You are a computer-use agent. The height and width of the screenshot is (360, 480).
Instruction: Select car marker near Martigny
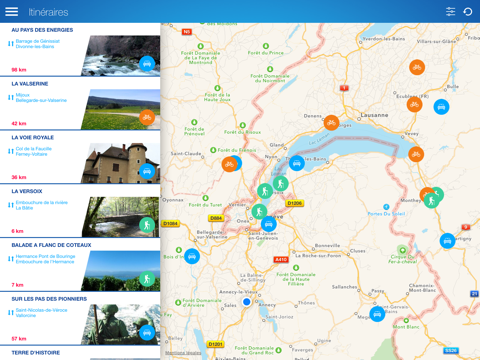[447, 241]
